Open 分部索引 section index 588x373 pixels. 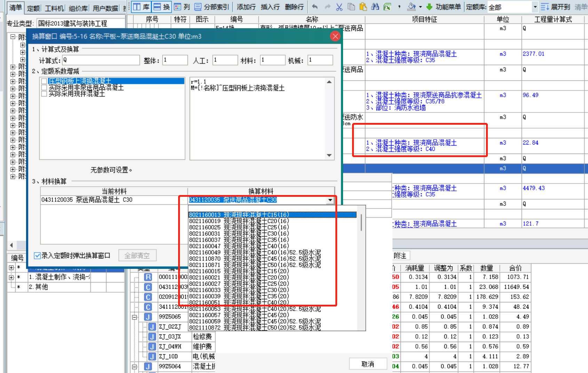[x=212, y=7]
